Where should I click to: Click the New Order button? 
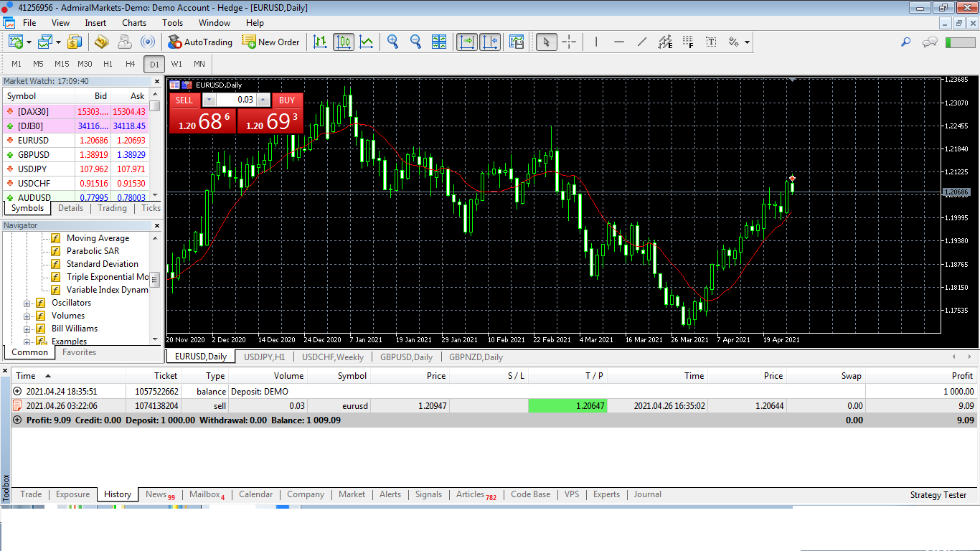pos(271,42)
